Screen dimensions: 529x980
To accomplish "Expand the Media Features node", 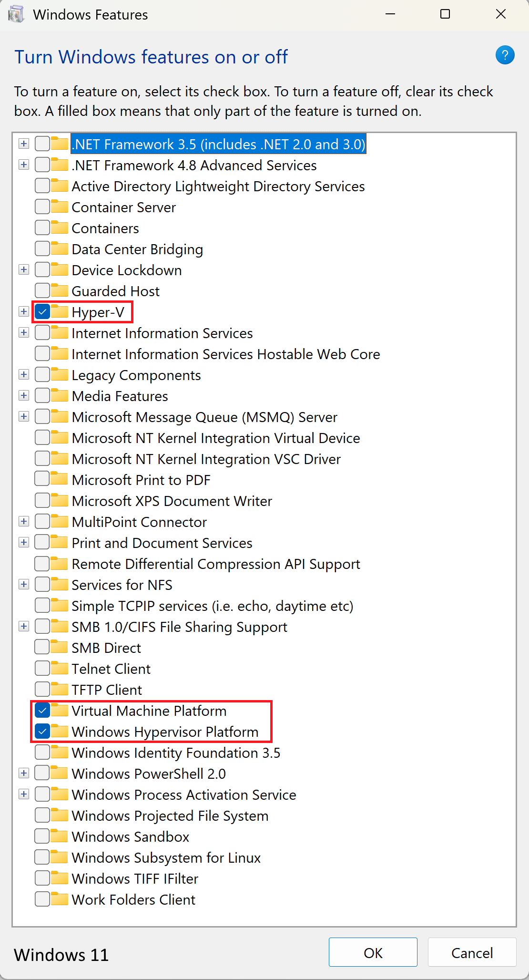I will point(24,395).
